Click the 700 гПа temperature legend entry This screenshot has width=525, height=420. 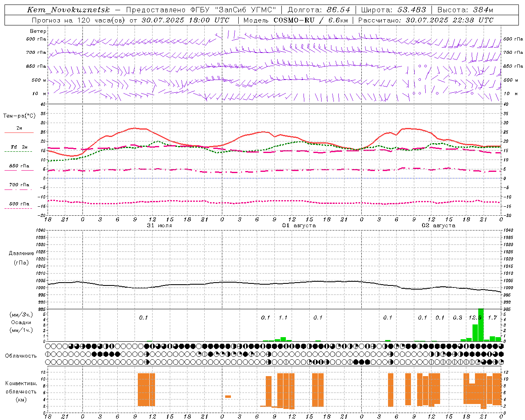tap(19, 185)
